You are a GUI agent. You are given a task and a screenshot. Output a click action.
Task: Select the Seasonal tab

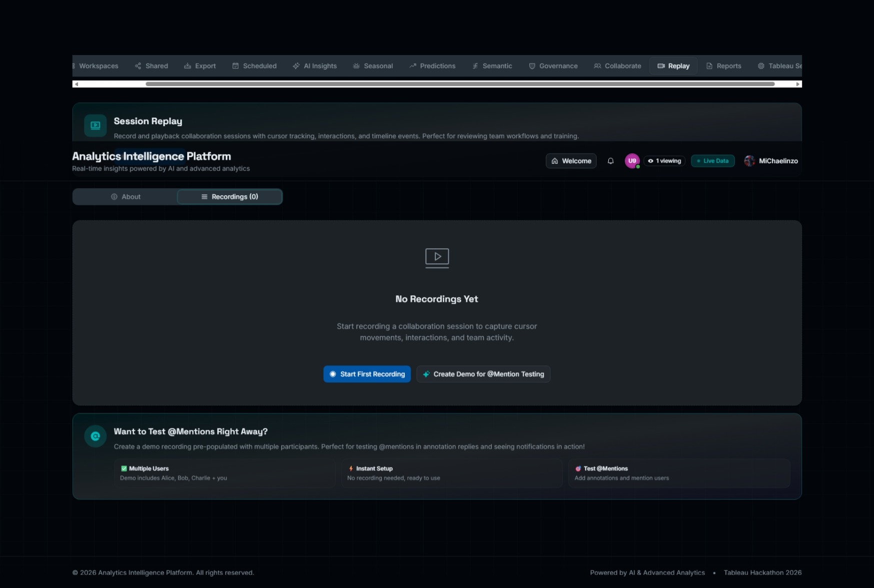[x=373, y=66]
